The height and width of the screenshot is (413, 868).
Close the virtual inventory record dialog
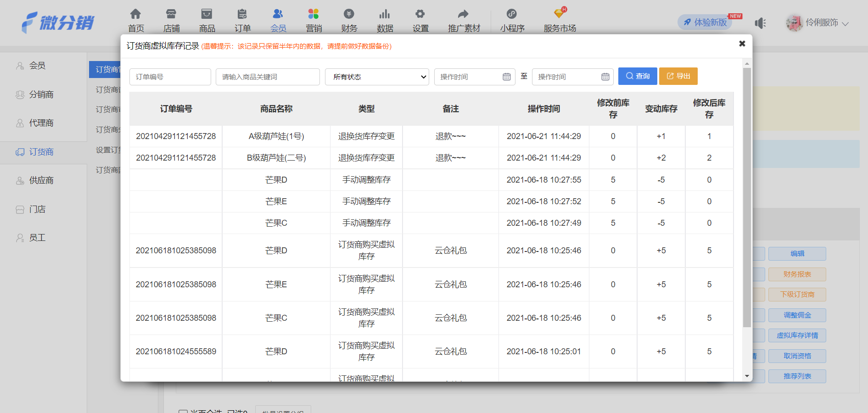click(742, 44)
